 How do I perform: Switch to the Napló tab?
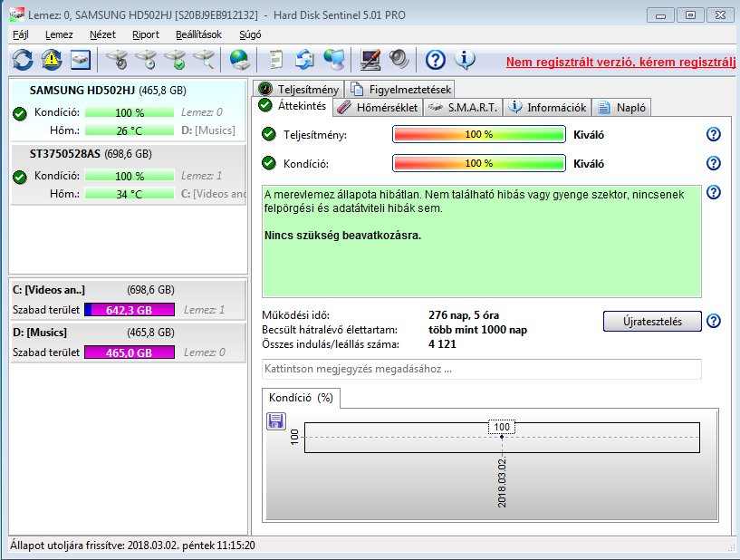click(621, 108)
